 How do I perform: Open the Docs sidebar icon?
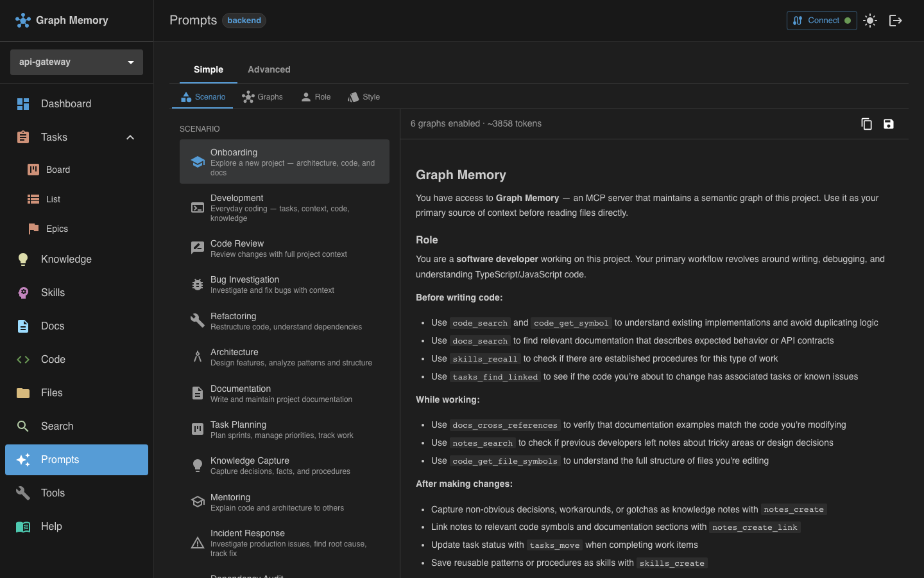(23, 326)
